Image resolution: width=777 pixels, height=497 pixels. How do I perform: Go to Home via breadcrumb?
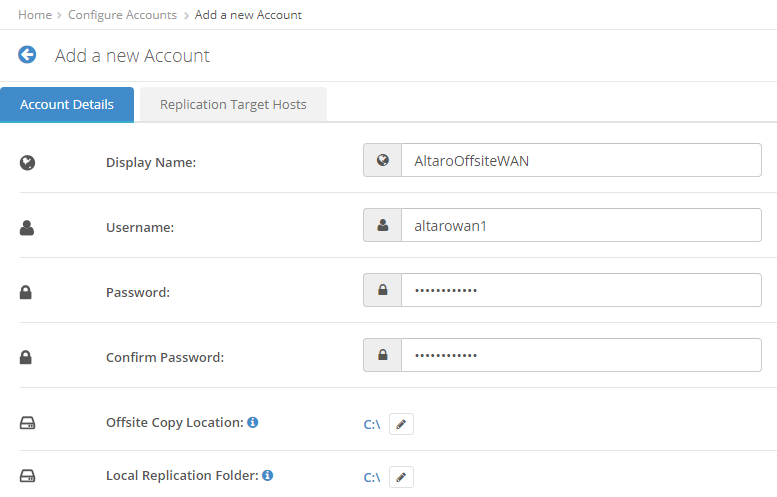click(x=35, y=15)
